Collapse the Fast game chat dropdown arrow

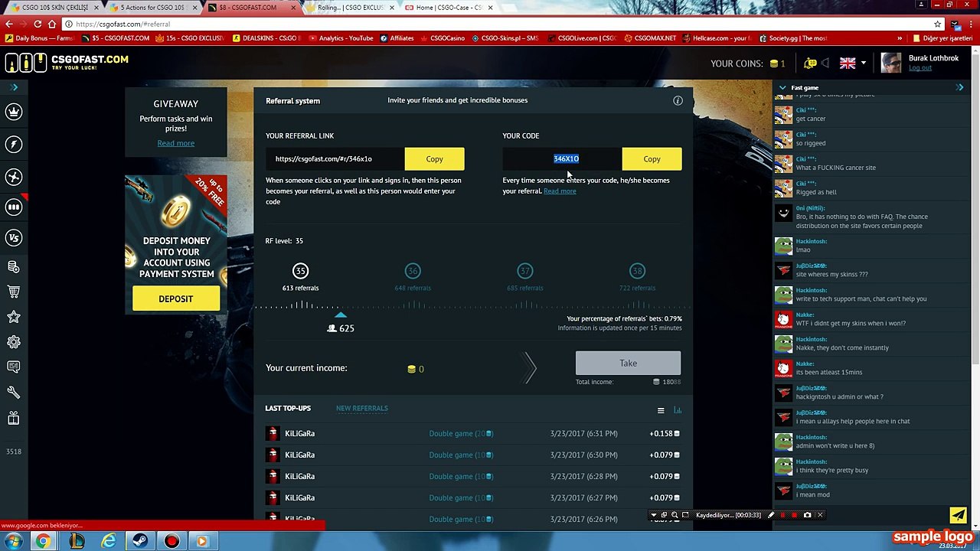[x=782, y=88]
